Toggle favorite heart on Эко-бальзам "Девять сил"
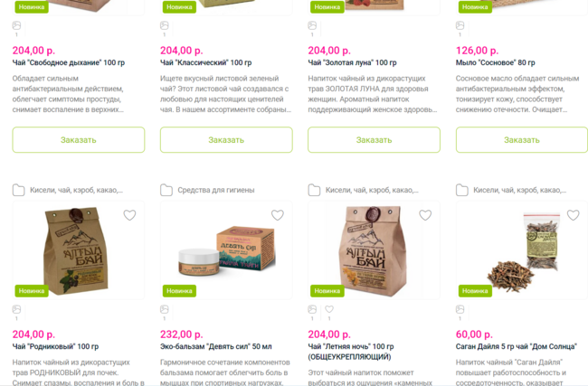This screenshot has height=386, width=588. click(278, 215)
